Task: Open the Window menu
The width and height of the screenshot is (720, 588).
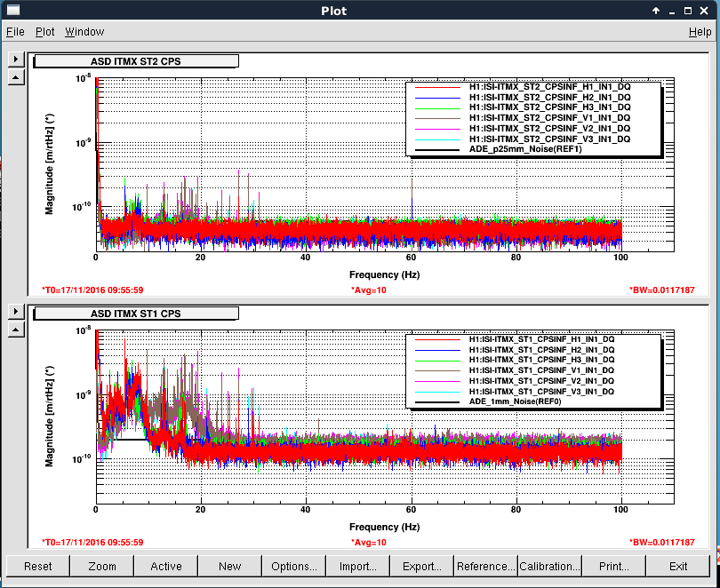Action: point(84,31)
